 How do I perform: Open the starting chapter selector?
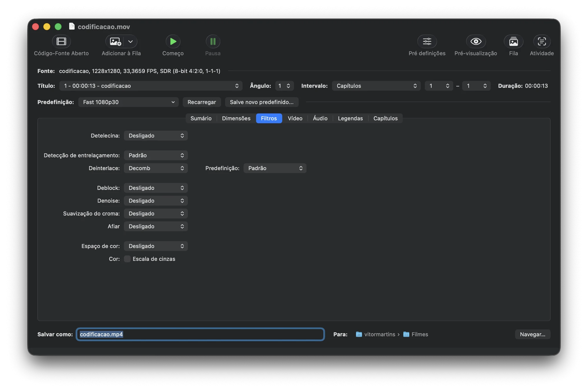(x=439, y=86)
